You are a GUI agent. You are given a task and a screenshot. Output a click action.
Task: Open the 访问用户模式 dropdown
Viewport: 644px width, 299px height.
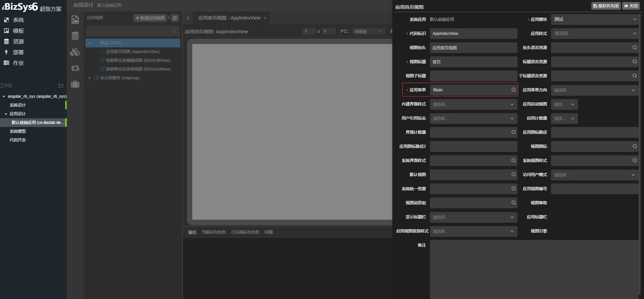[595, 175]
